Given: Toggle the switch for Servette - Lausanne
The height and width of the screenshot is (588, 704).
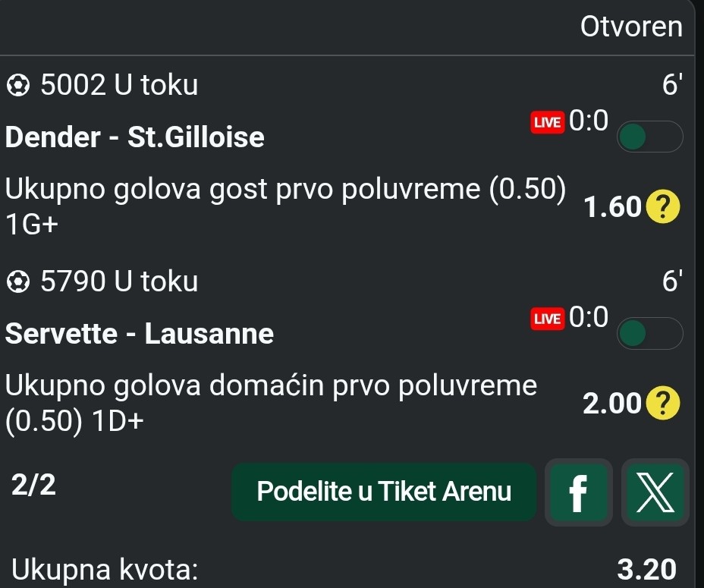Looking at the screenshot, I should click(x=651, y=334).
